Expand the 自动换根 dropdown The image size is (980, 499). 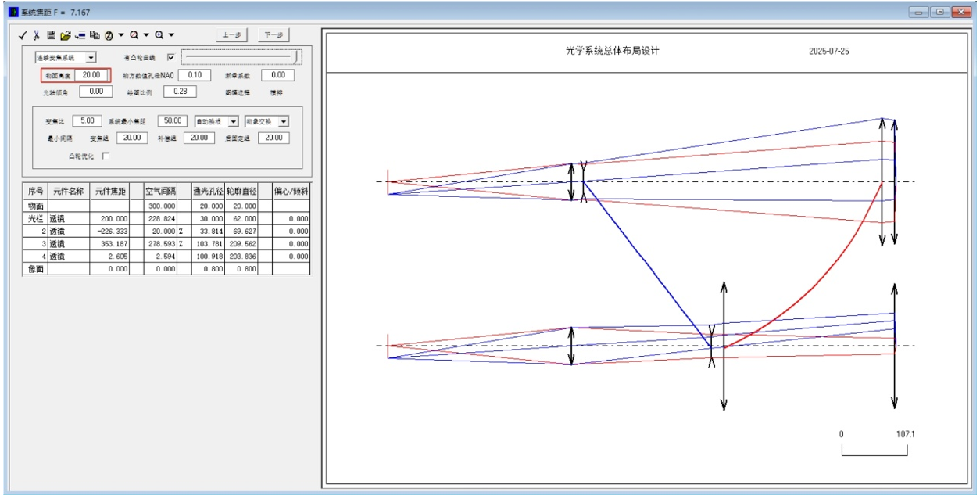pyautogui.click(x=234, y=122)
